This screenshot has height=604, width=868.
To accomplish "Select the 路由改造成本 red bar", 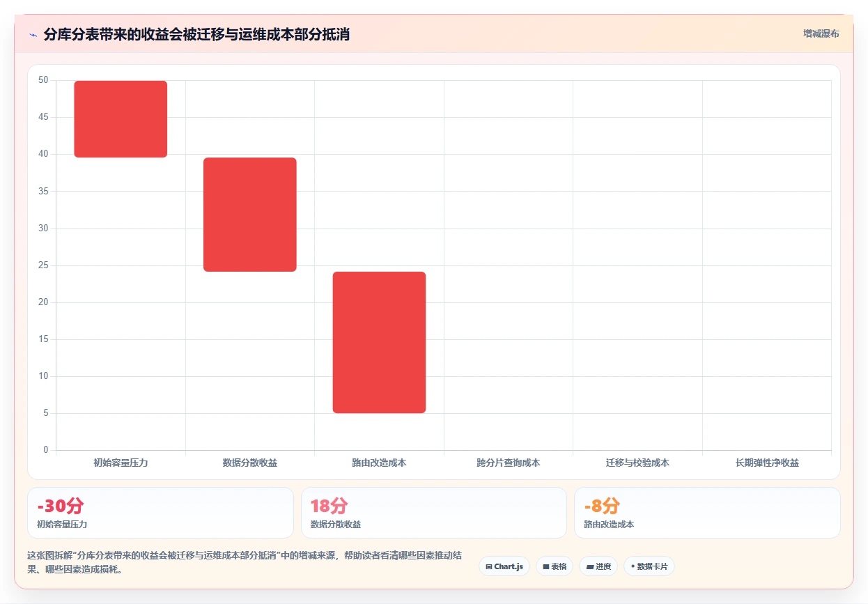I will point(379,342).
